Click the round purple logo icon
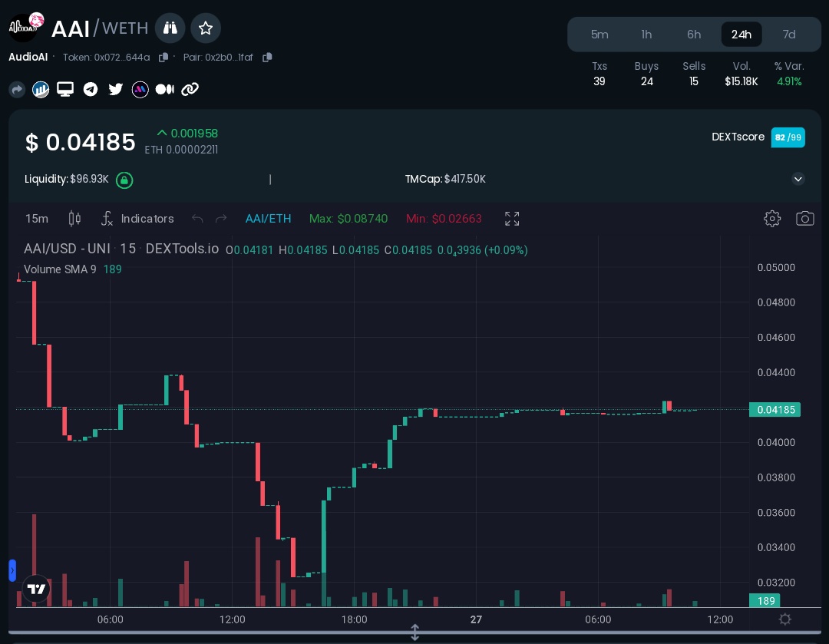This screenshot has height=644, width=829. (140, 89)
